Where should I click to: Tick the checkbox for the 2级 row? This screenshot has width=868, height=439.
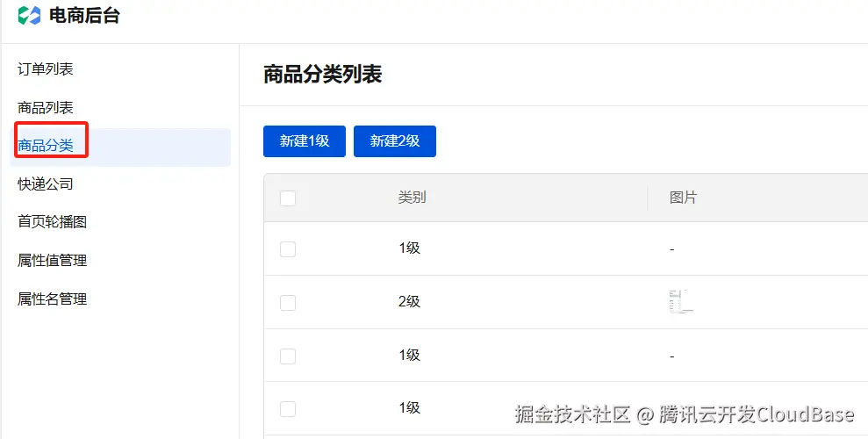click(x=288, y=303)
